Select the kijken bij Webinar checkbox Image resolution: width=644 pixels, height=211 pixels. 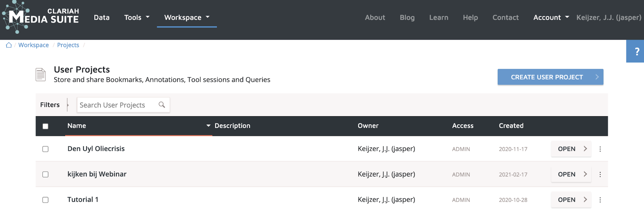pyautogui.click(x=45, y=175)
